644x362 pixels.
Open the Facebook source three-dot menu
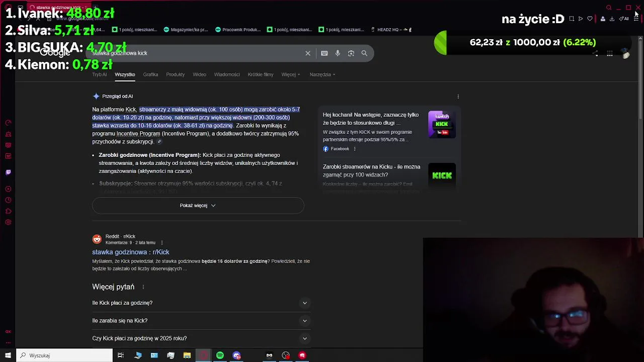click(x=355, y=149)
